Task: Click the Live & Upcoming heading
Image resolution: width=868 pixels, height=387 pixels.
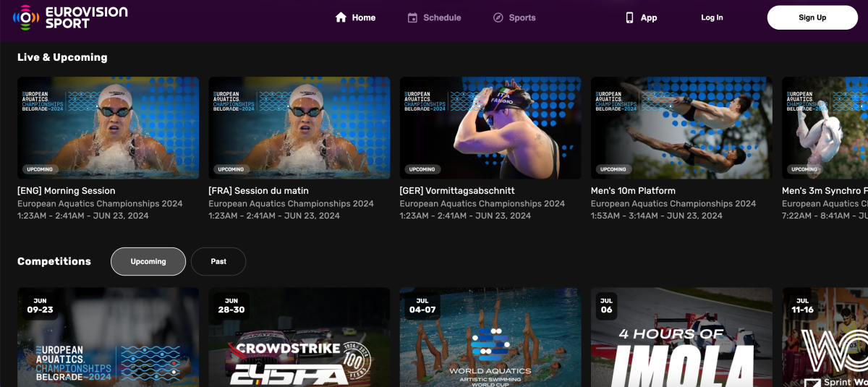Action: pos(62,57)
